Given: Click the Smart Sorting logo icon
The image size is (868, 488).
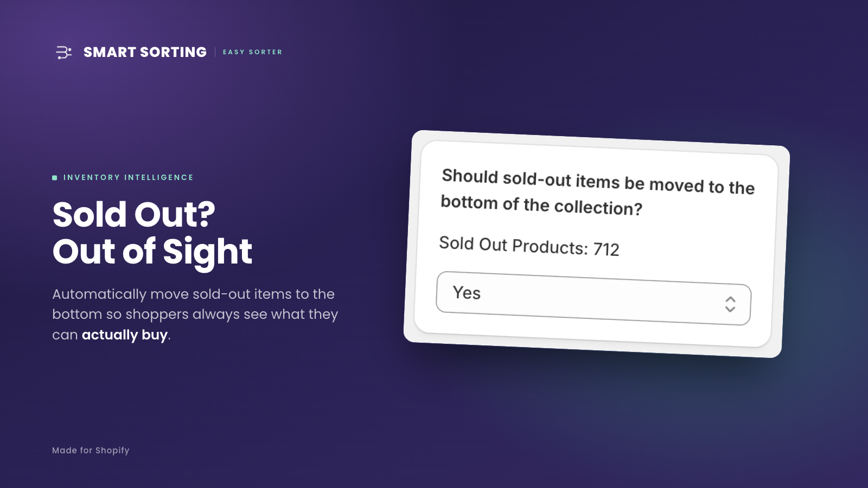Looking at the screenshot, I should 64,52.
